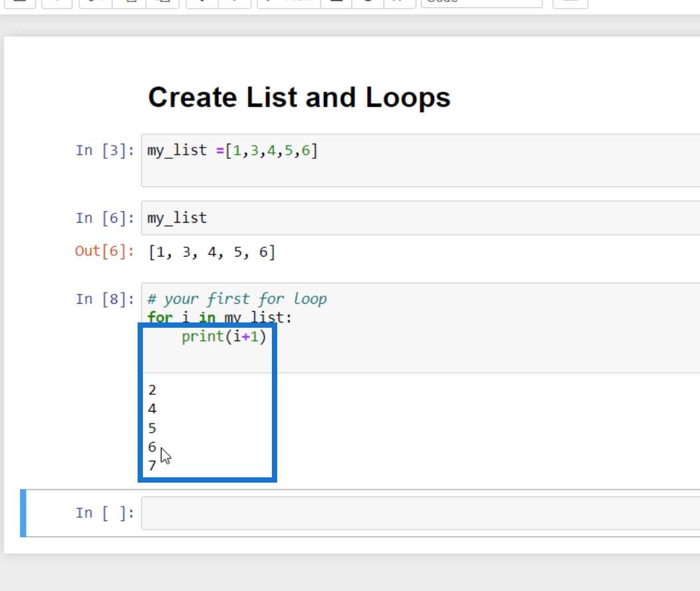The height and width of the screenshot is (591, 700).
Task: Click the printed output value 2
Action: (152, 390)
